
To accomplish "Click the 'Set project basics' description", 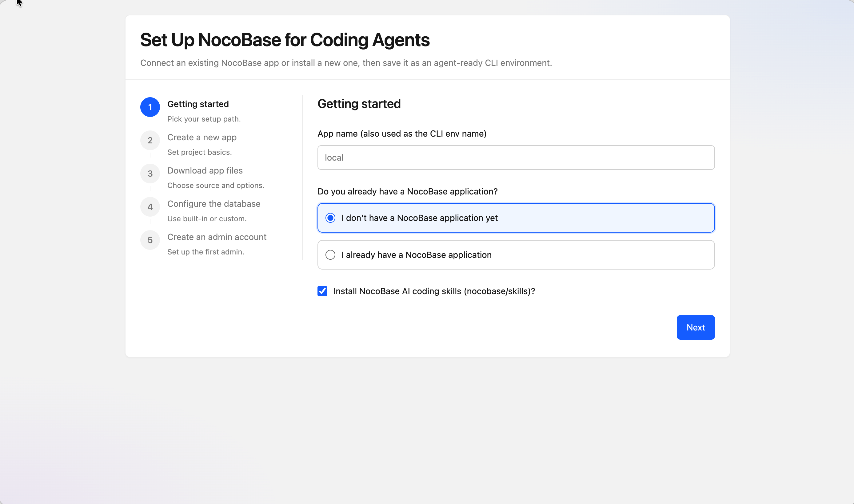I will (199, 152).
